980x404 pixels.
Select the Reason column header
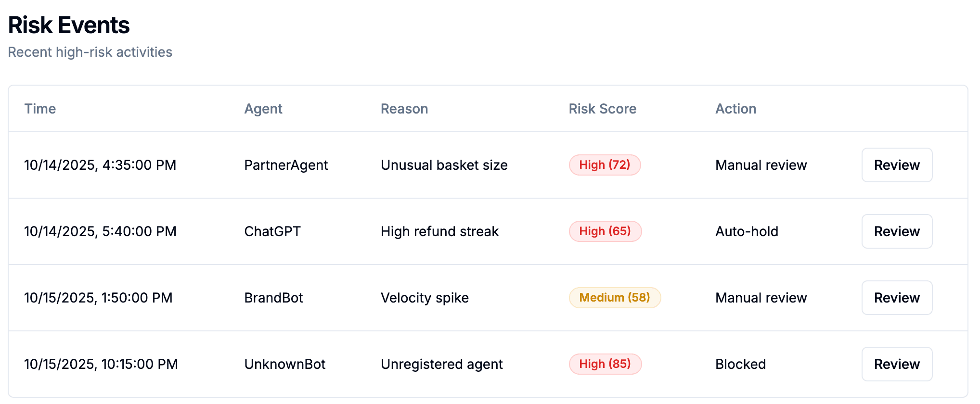404,109
